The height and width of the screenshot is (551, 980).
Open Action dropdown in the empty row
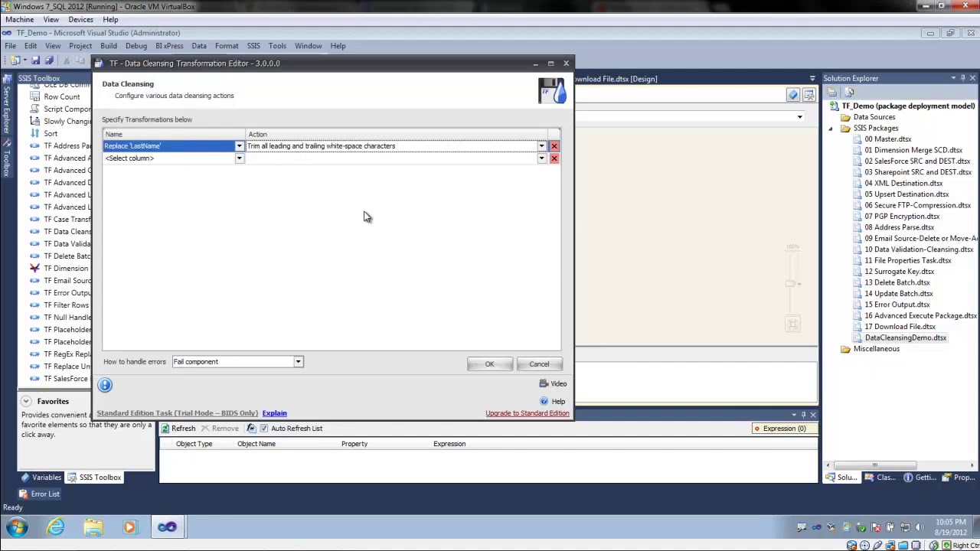[x=541, y=158]
